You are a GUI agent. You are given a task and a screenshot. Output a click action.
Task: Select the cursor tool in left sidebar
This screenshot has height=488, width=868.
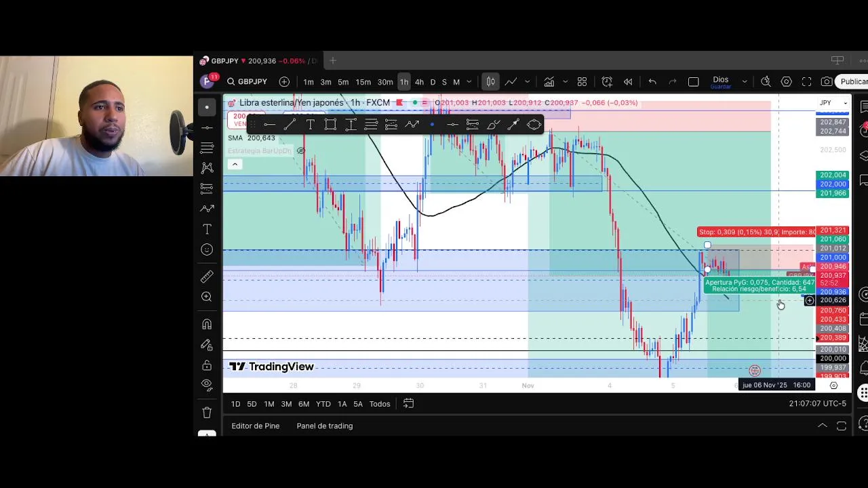click(207, 107)
